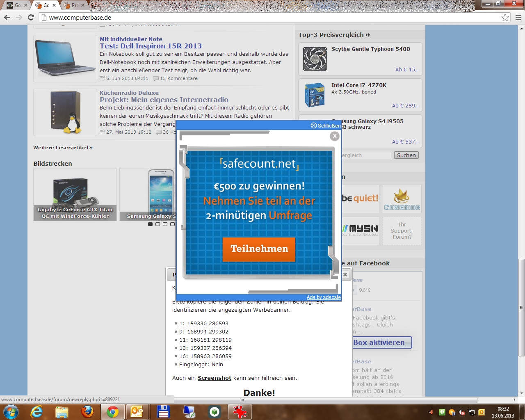This screenshot has width=525, height=420.
Task: Click the network tray icon
Action: pos(472,412)
